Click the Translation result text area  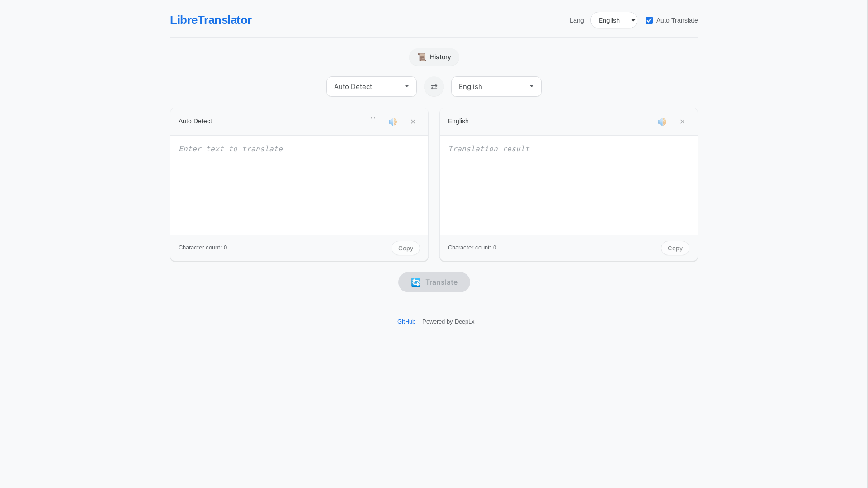569,185
